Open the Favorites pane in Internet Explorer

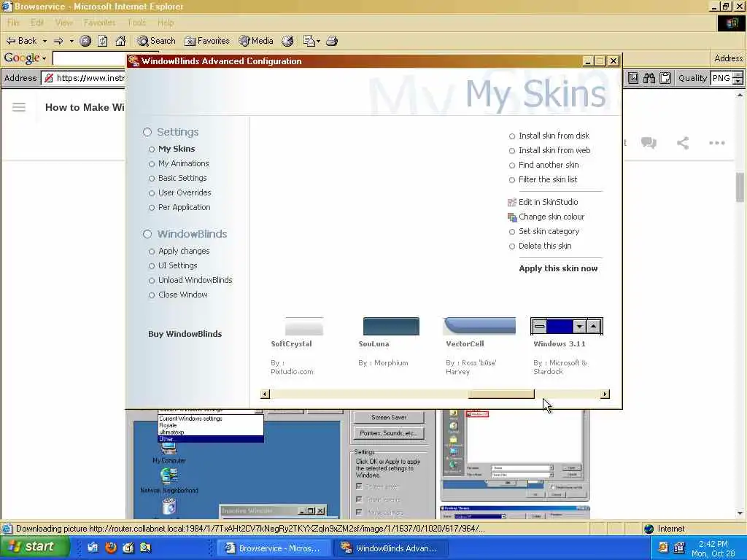[207, 41]
